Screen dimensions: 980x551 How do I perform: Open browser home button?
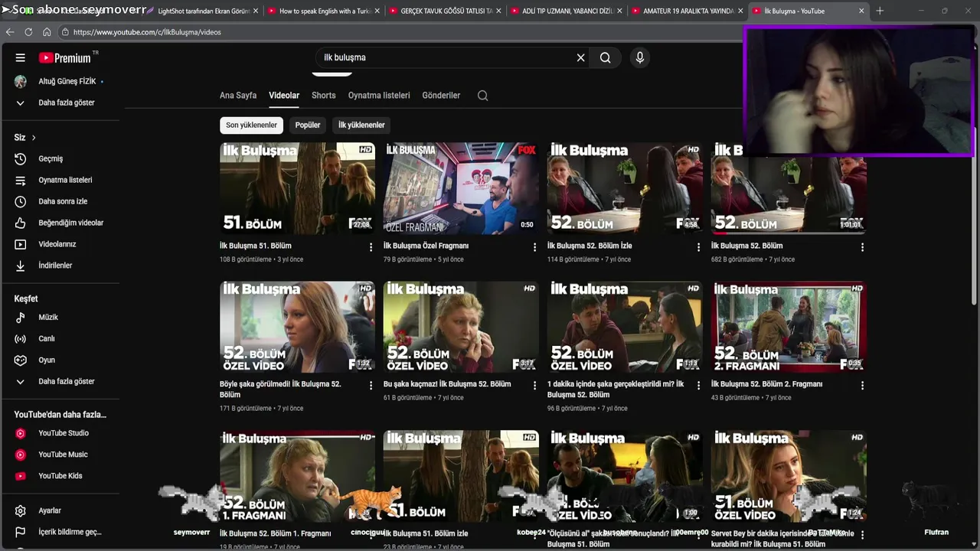(47, 32)
